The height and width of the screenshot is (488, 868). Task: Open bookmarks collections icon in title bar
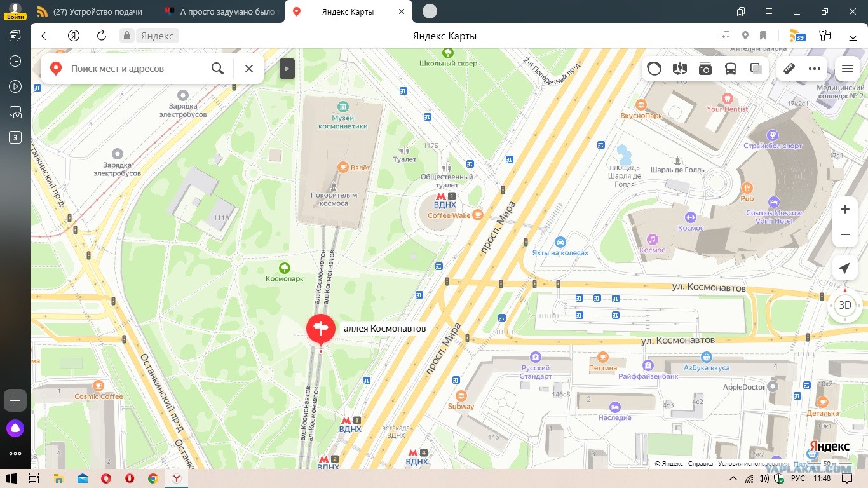point(741,11)
